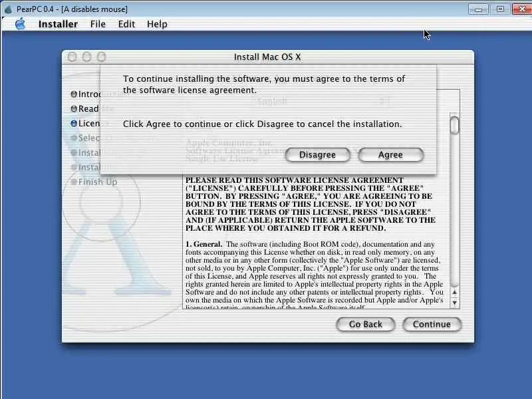Click the Agree button
This screenshot has width=532, height=399.
(391, 155)
